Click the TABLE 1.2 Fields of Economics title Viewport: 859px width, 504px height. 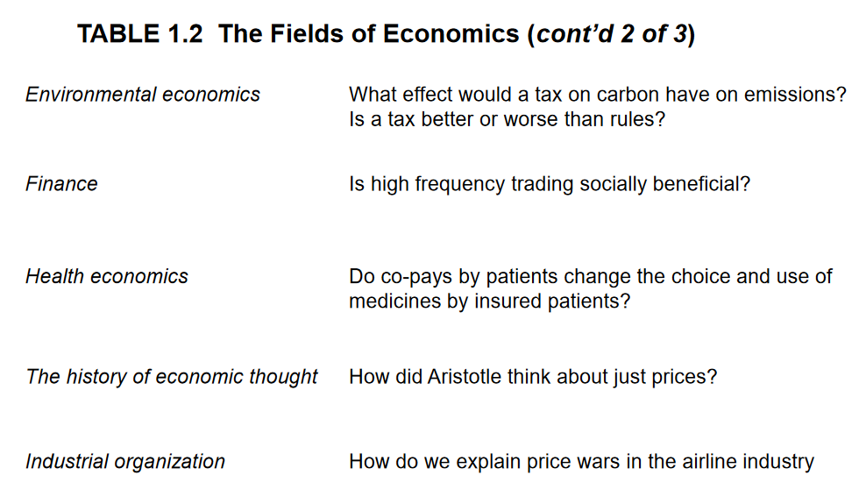(x=387, y=34)
